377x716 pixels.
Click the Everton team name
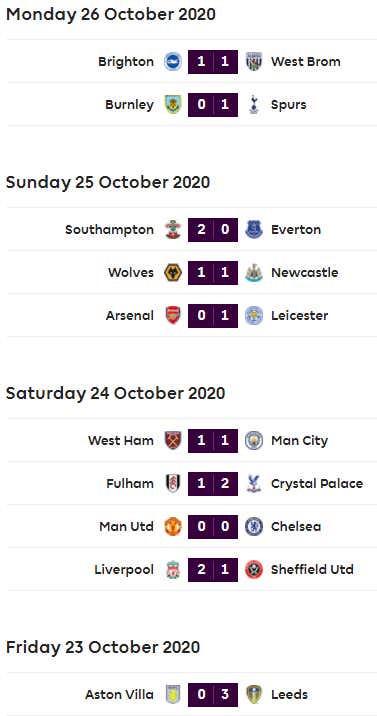296,230
